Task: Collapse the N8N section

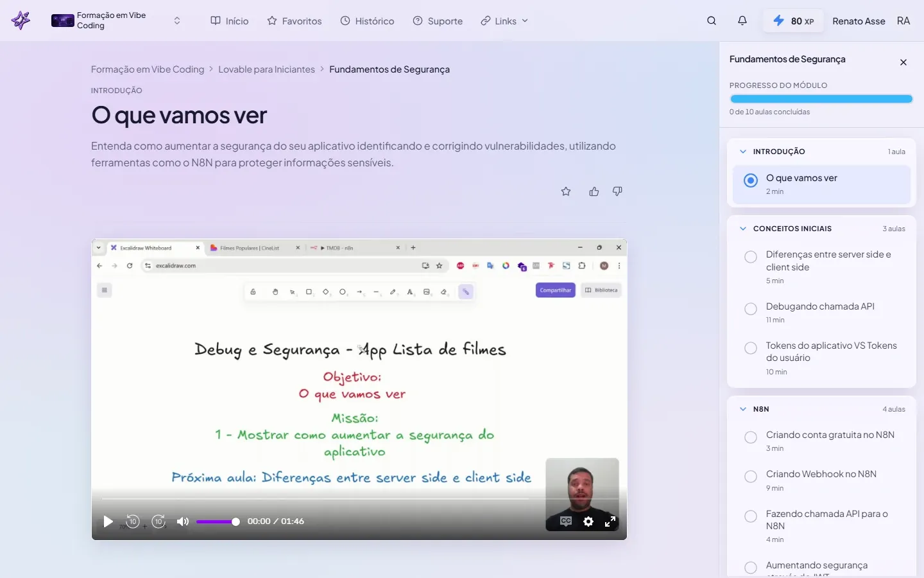Action: point(743,409)
